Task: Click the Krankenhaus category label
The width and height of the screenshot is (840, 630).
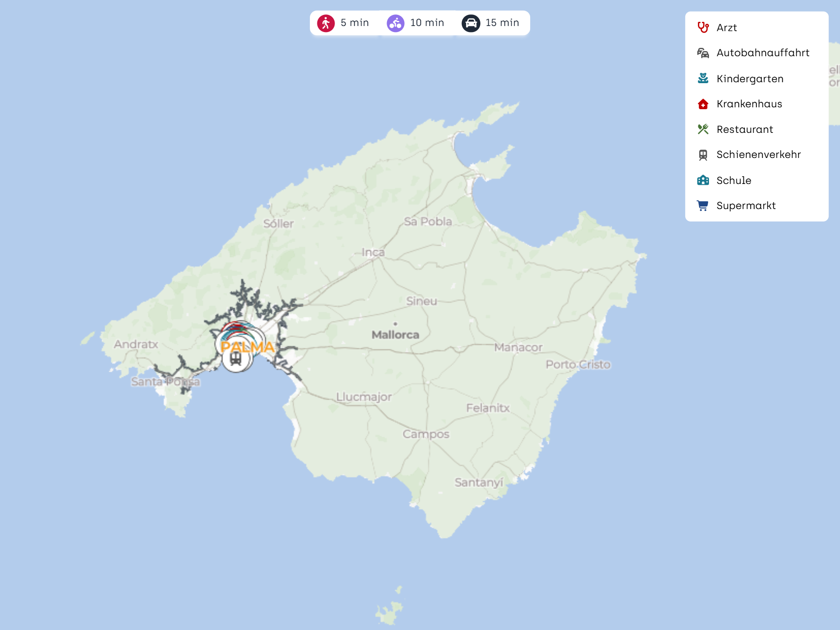Action: coord(749,104)
